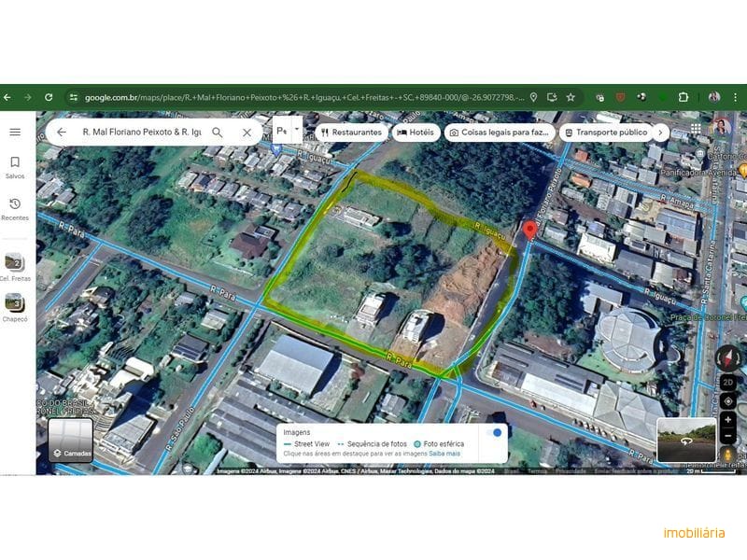Toggle the Street View imagery switch
This screenshot has height=560, width=747.
(494, 433)
